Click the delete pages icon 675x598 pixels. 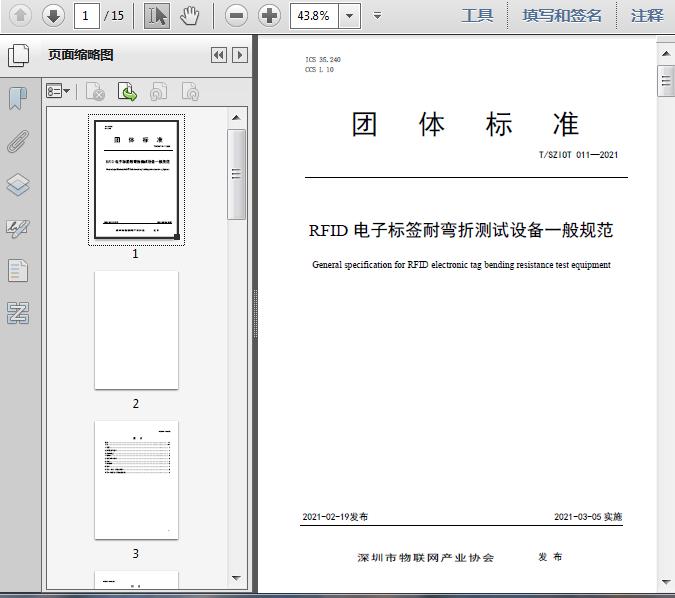coord(96,92)
